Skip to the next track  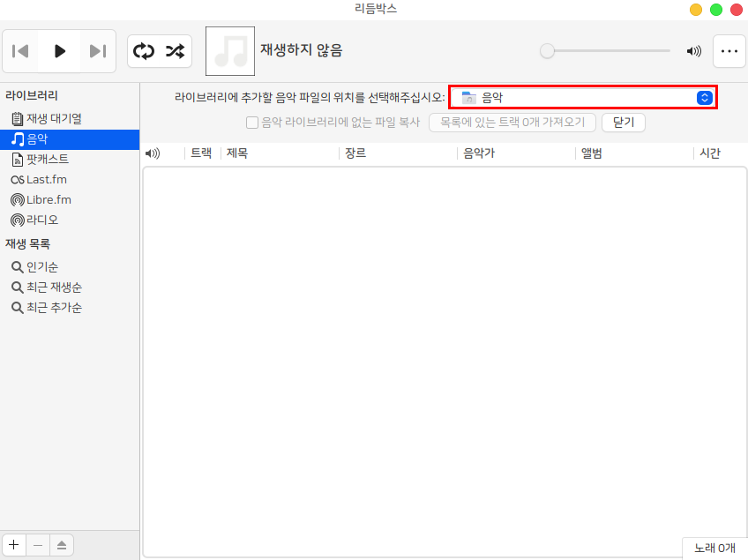98,51
